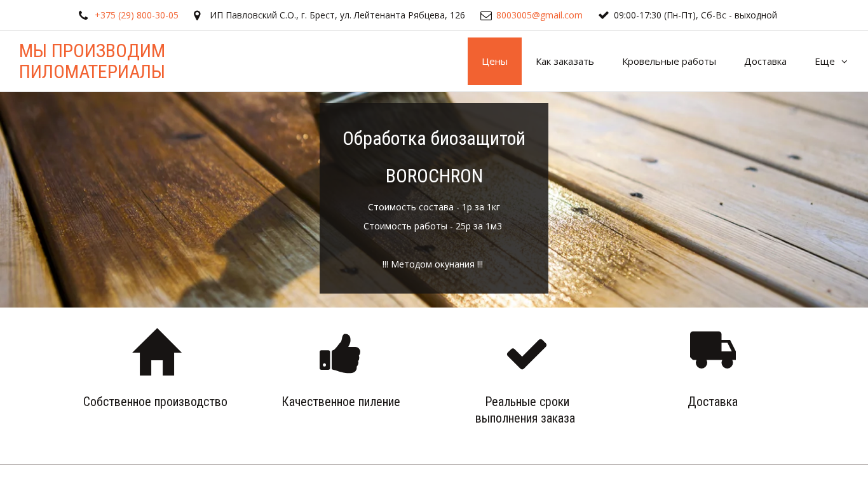Open the Доставка menu item

point(765,62)
